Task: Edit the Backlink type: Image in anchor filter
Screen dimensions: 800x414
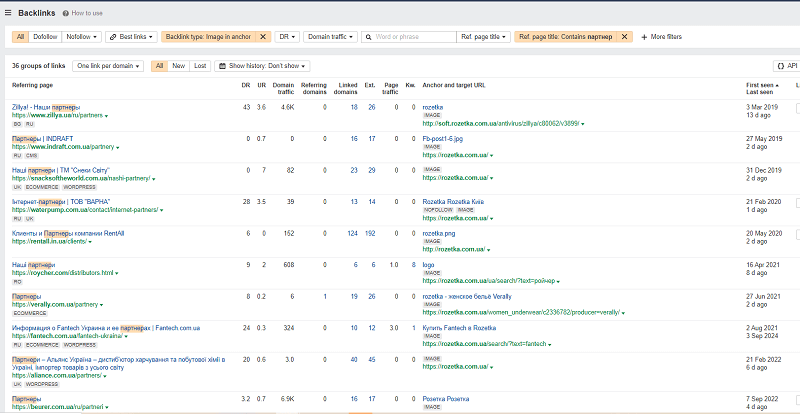Action: click(208, 37)
